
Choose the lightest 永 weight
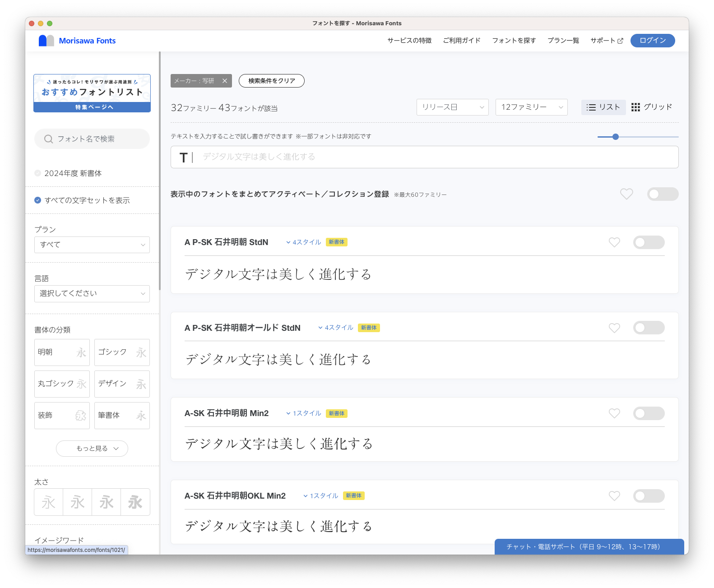pyautogui.click(x=49, y=502)
